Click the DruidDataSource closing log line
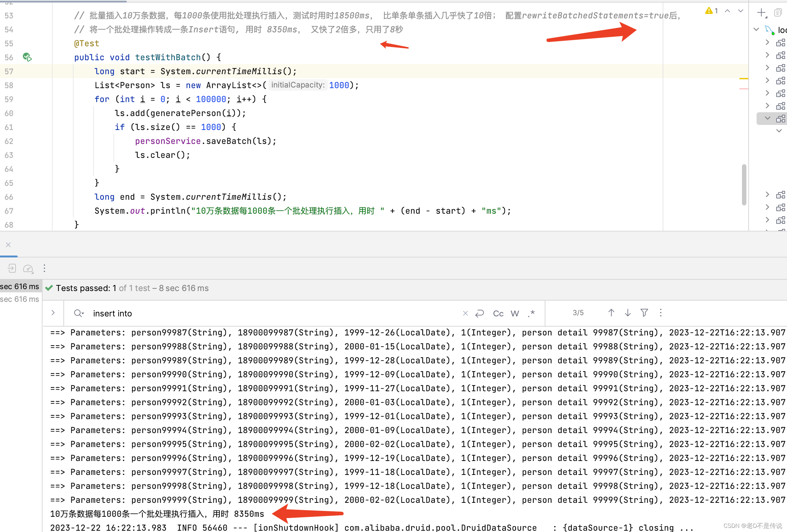The width and height of the screenshot is (787, 532). coord(372,527)
